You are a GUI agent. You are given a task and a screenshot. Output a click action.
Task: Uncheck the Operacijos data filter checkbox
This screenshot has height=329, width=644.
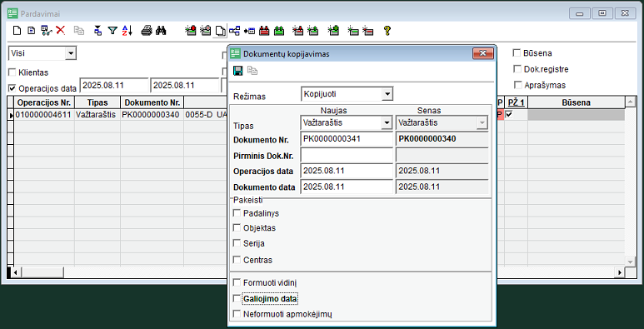pyautogui.click(x=12, y=87)
